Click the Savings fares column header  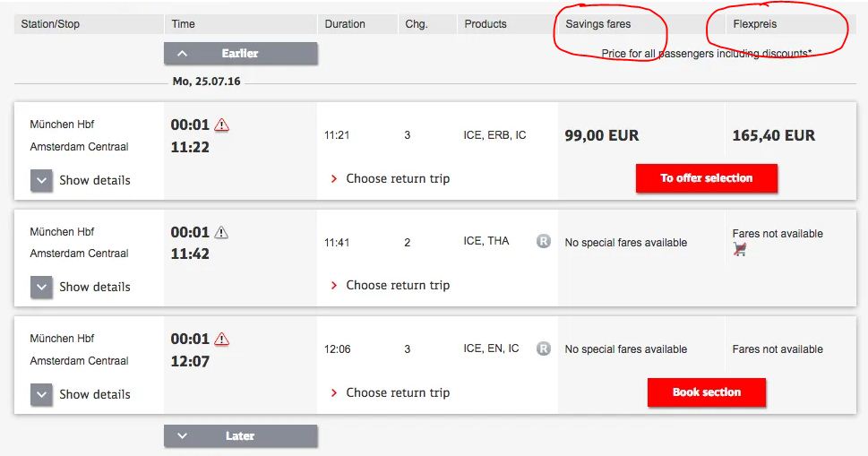coord(598,24)
